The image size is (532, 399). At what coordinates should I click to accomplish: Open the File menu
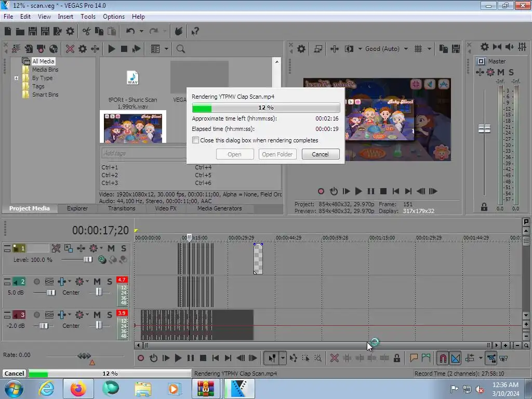click(8, 17)
